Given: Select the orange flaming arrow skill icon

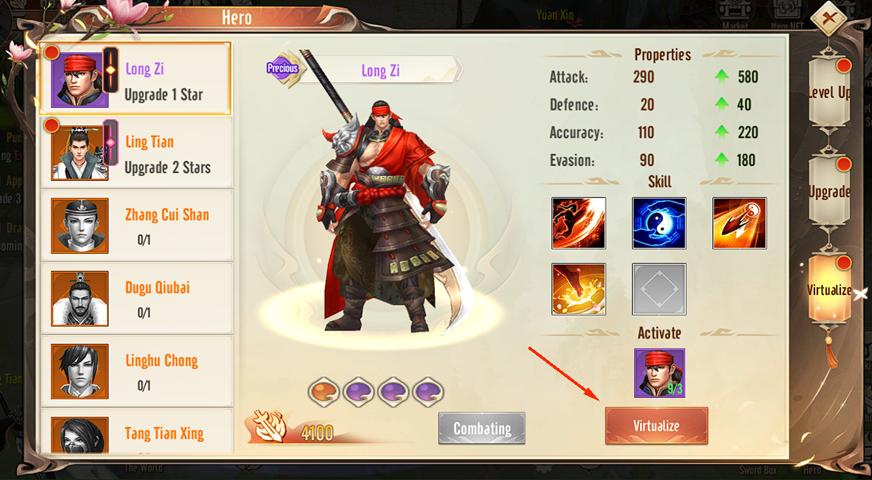Looking at the screenshot, I should (x=740, y=223).
